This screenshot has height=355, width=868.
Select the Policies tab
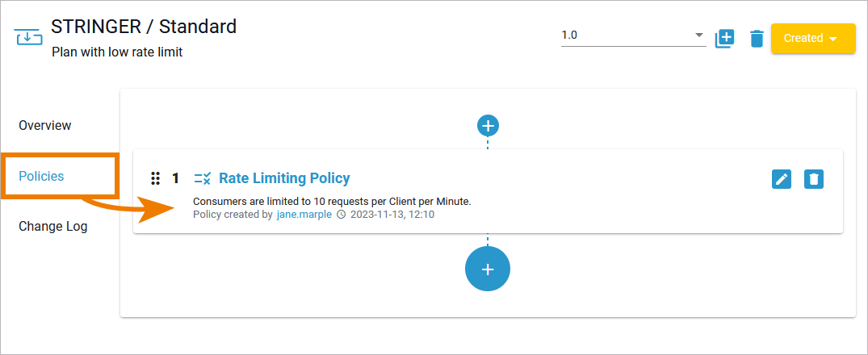click(x=41, y=176)
